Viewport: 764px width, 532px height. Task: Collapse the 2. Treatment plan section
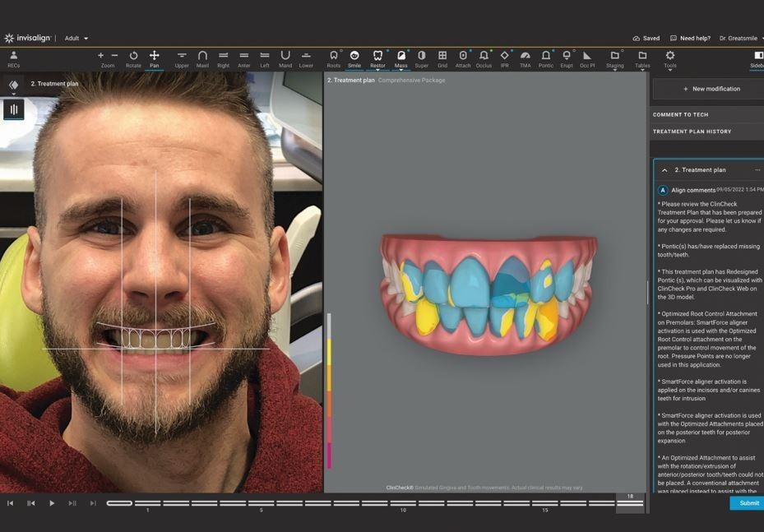point(664,170)
